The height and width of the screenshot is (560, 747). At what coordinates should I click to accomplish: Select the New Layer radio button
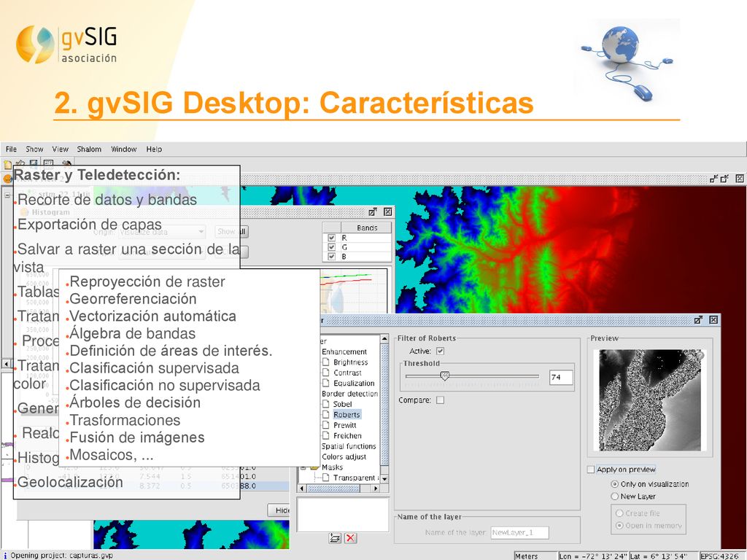point(614,496)
